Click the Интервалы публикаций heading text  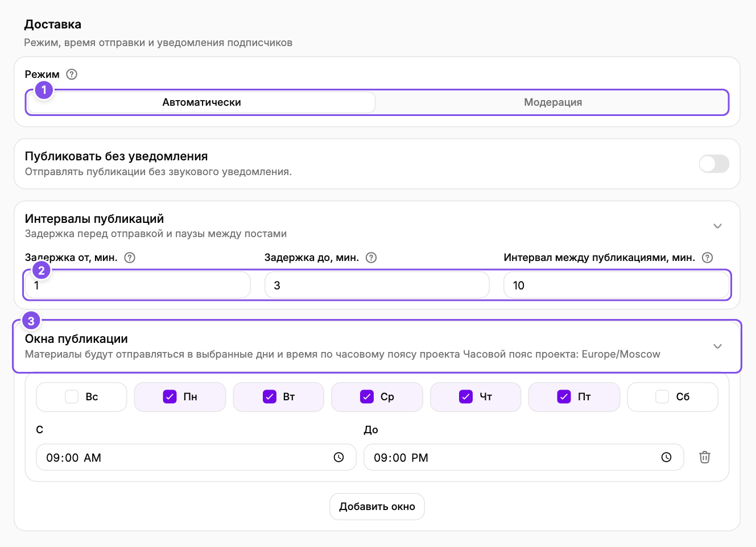click(94, 219)
